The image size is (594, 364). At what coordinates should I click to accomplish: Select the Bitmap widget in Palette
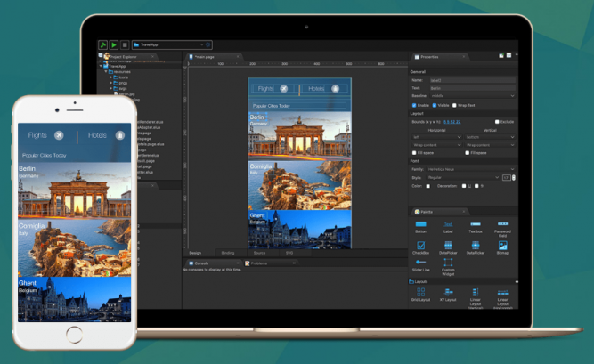point(502,246)
